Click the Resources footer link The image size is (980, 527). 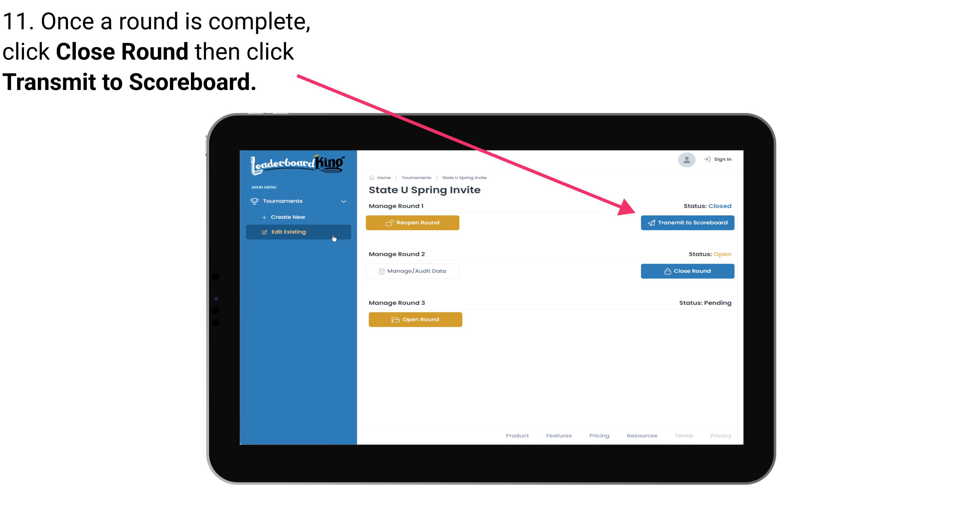[x=642, y=436]
